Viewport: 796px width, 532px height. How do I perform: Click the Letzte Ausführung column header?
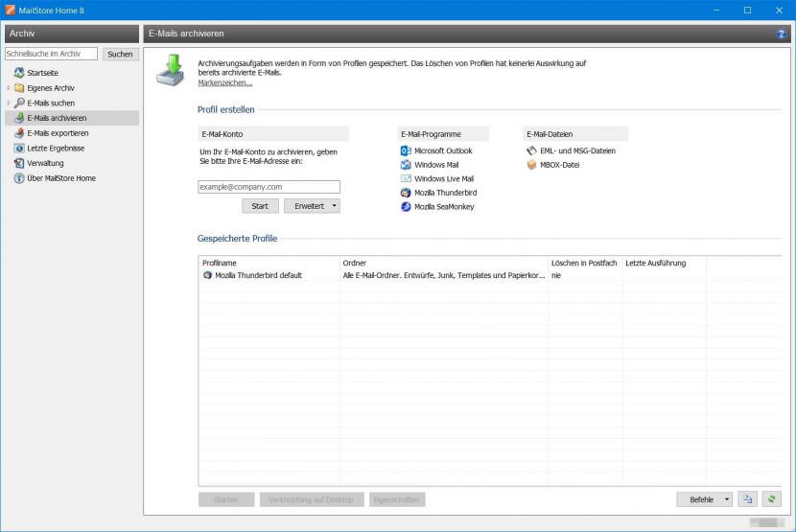tap(655, 263)
